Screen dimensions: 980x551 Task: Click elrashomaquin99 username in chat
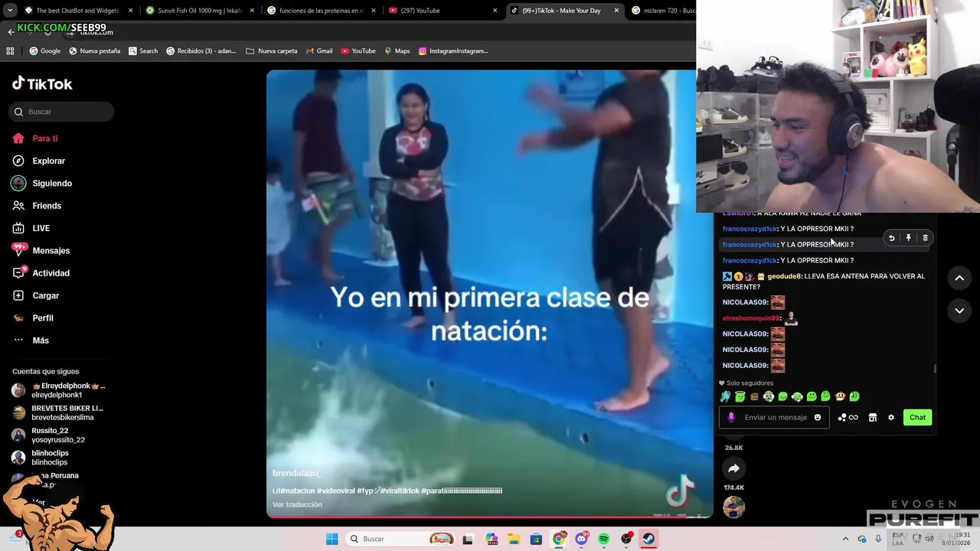(x=750, y=318)
